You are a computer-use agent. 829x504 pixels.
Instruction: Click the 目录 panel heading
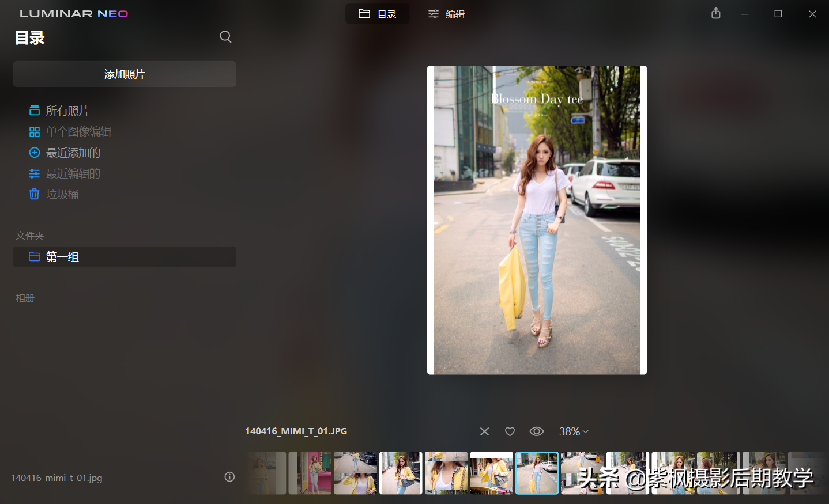click(30, 38)
